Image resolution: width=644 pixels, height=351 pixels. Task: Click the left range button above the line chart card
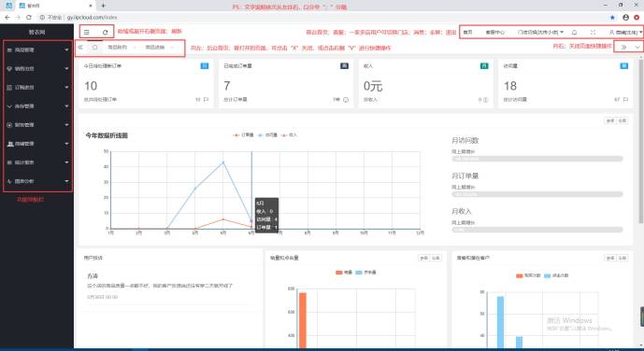pos(610,120)
